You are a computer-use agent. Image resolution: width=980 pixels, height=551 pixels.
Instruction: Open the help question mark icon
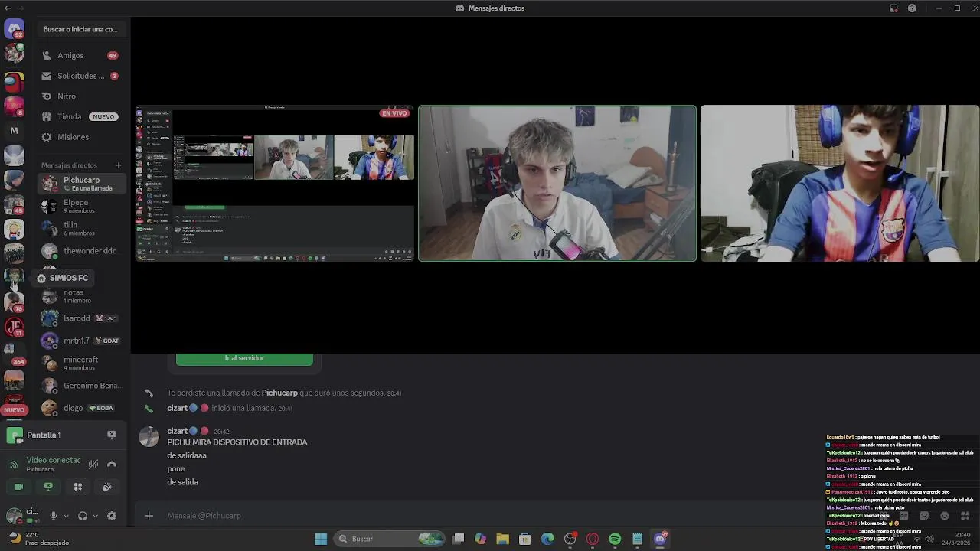click(x=912, y=8)
